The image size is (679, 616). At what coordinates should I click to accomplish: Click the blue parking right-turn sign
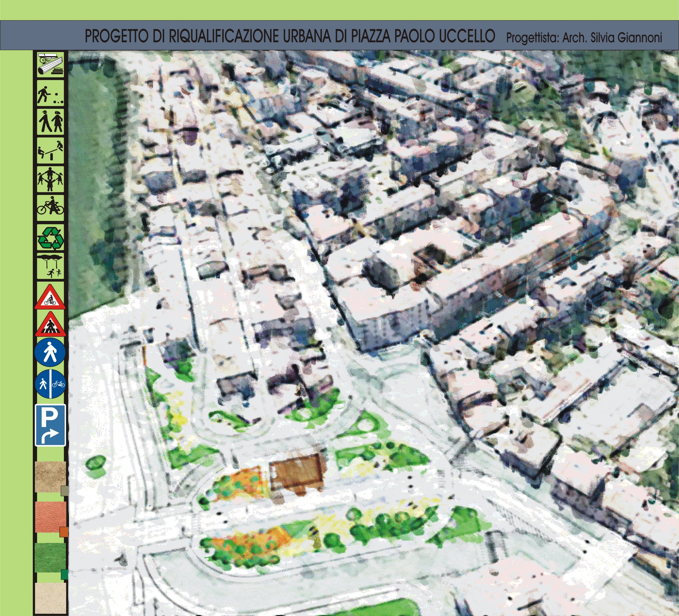(50, 425)
